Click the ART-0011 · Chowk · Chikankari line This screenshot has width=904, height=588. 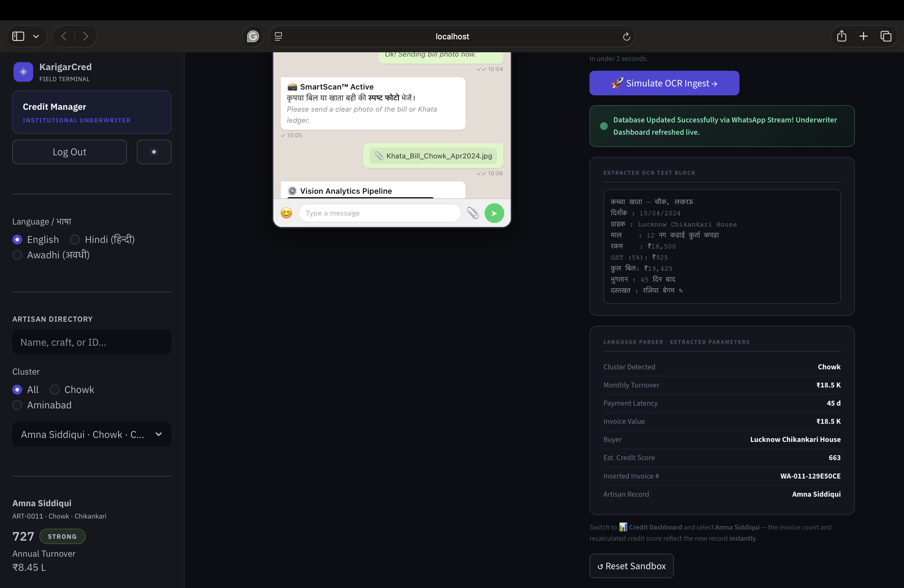click(x=59, y=516)
